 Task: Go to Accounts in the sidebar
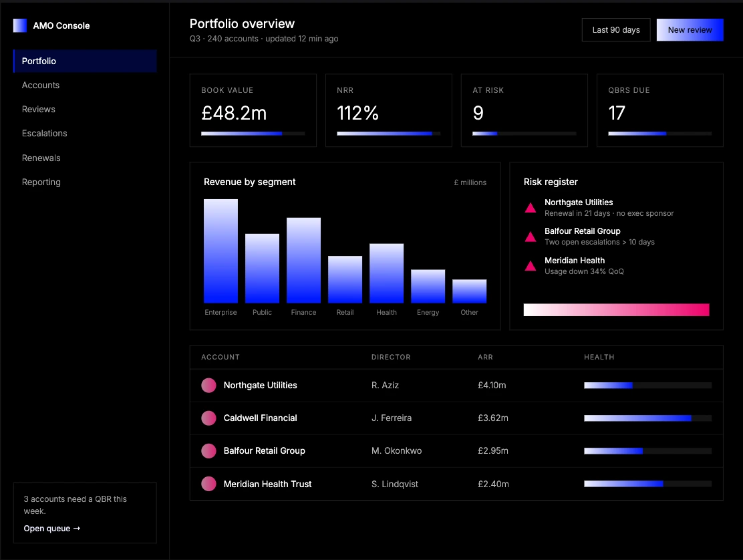click(85, 86)
